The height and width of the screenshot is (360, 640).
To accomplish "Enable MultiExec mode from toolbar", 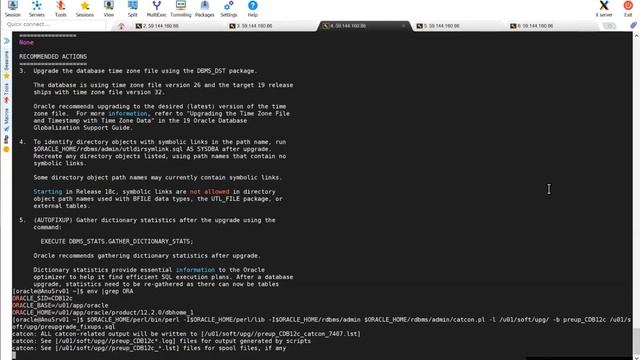I will point(157,9).
